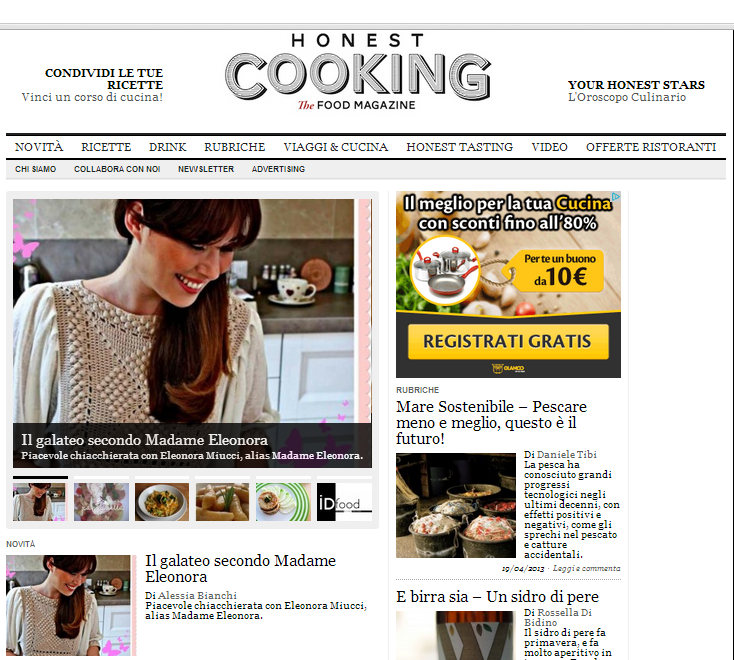
Task: Select the second slider thumbnail
Action: point(101,502)
